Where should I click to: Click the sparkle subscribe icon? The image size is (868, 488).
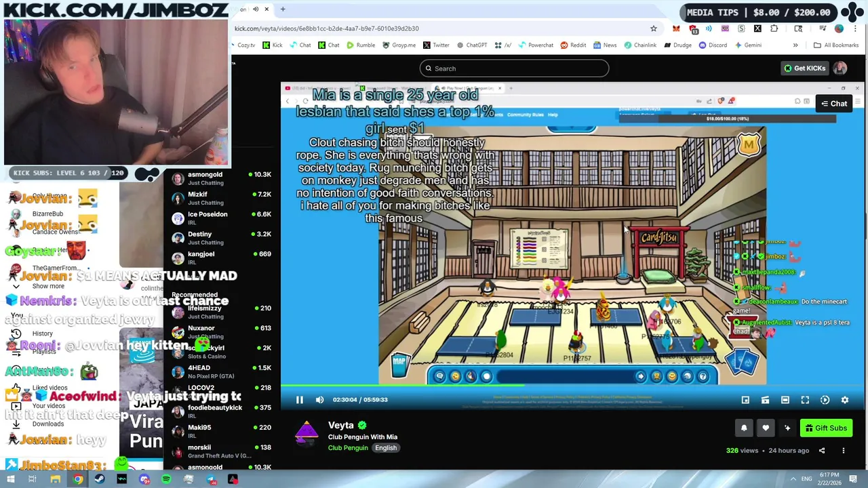tap(787, 428)
